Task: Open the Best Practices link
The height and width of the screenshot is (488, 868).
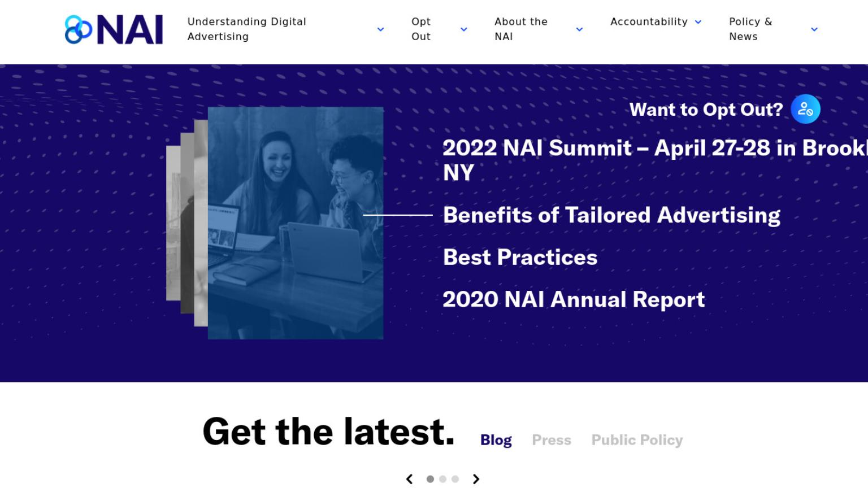Action: pyautogui.click(x=520, y=258)
